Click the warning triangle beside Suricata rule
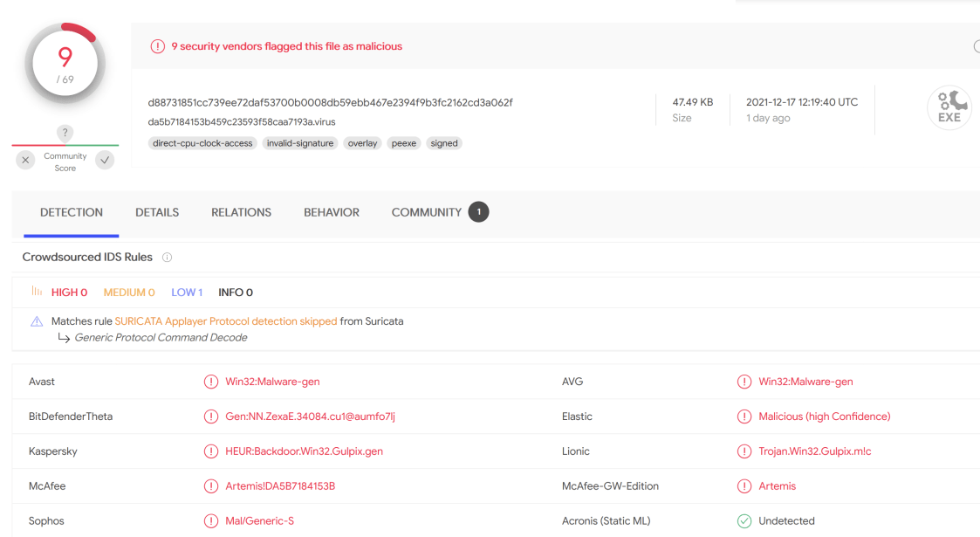Image resolution: width=980 pixels, height=537 pixels. [37, 321]
